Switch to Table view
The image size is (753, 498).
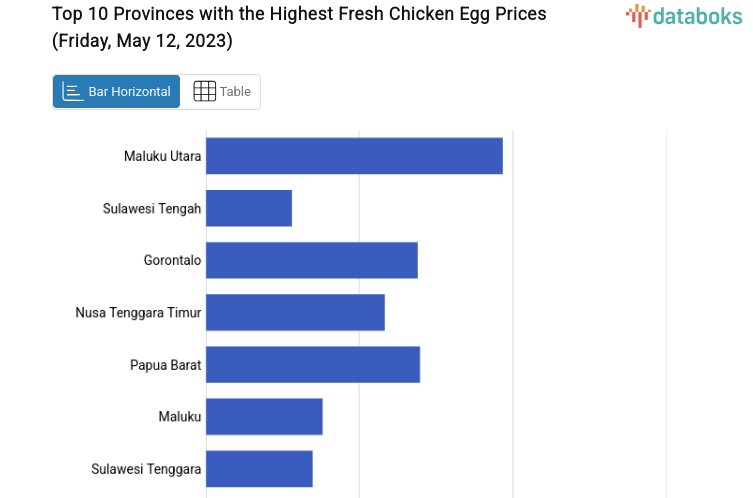tap(221, 92)
